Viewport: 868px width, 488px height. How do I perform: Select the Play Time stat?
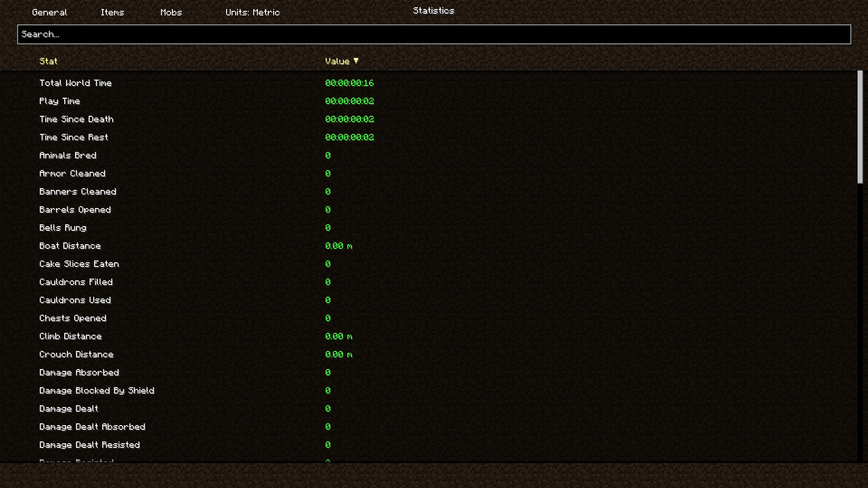tap(59, 101)
